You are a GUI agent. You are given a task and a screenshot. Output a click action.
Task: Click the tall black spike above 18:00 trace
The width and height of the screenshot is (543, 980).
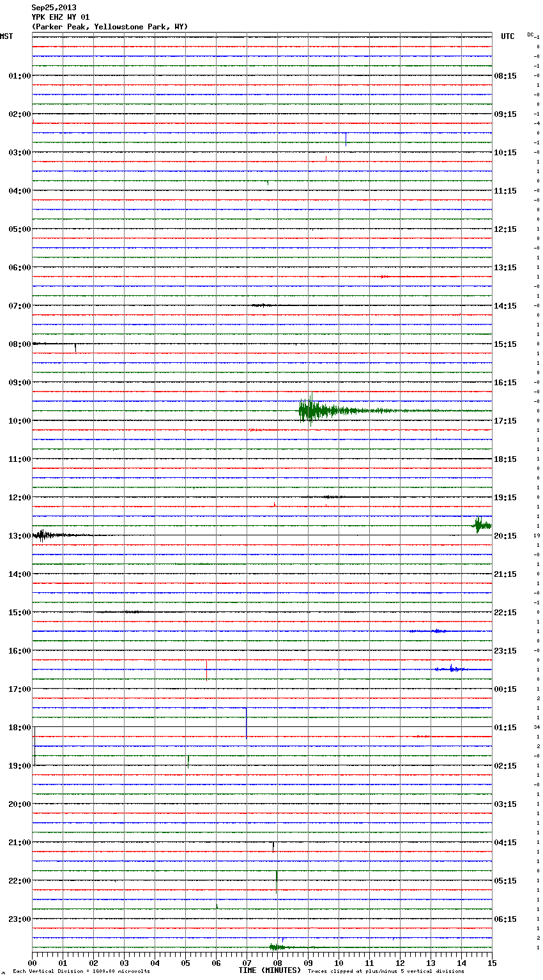click(x=247, y=723)
